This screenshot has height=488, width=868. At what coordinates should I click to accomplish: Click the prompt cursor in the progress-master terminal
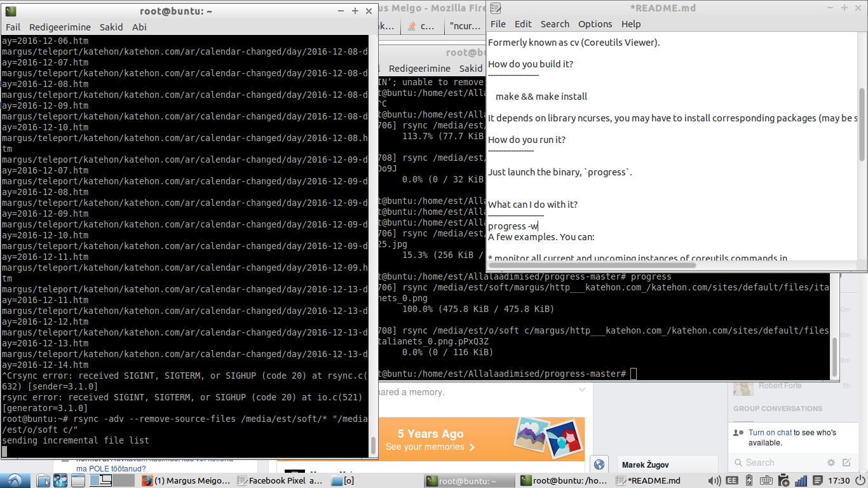[633, 374]
